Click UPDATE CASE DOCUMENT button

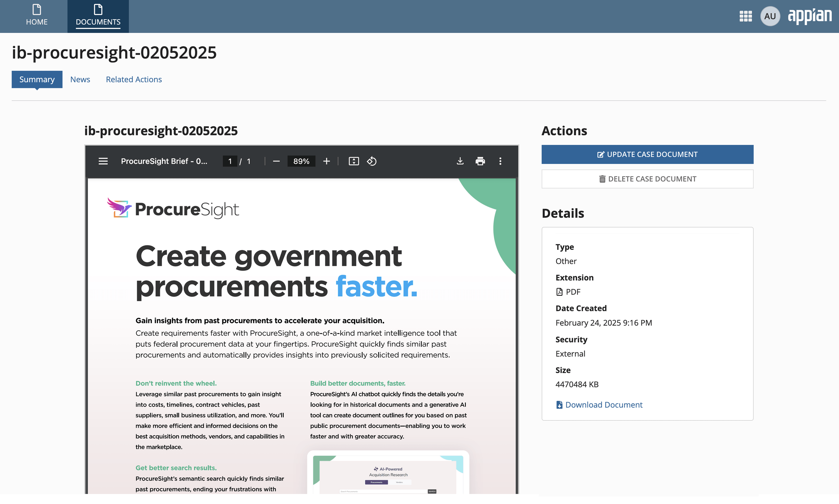647,154
